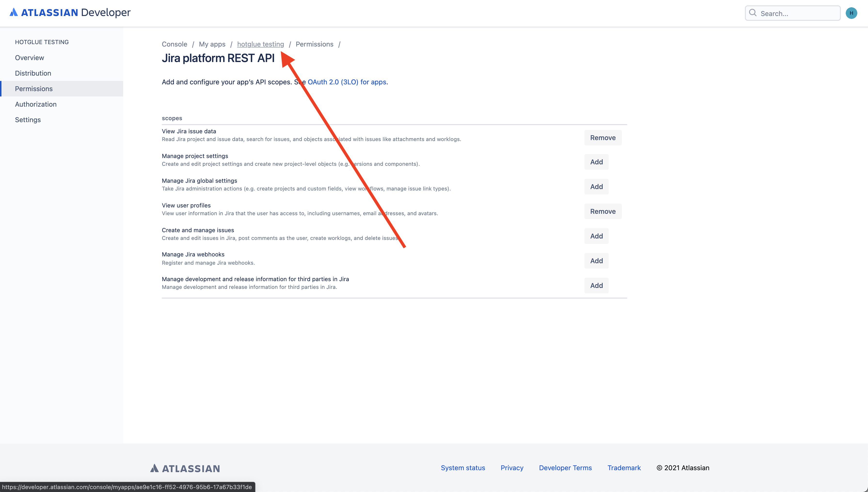868x492 pixels.
Task: Click the Atlassian Developer logo
Action: click(x=70, y=13)
